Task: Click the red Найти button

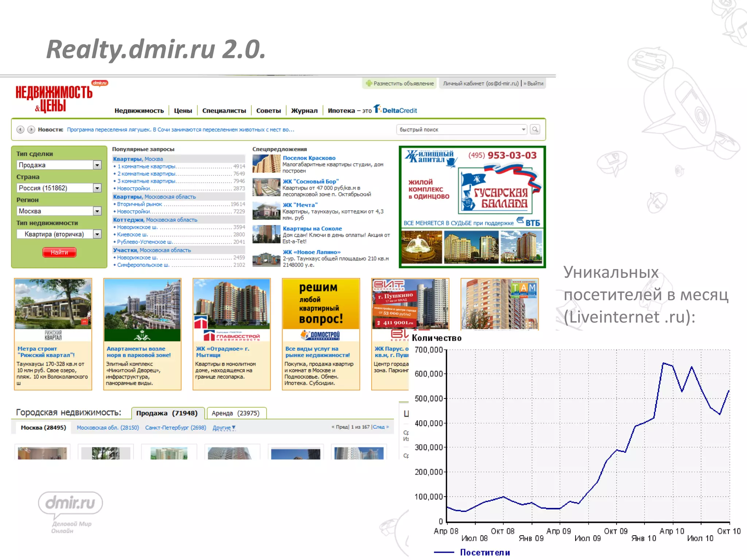Action: coord(59,252)
